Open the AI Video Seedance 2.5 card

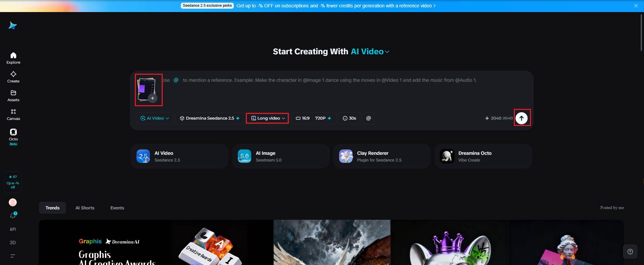(x=179, y=156)
